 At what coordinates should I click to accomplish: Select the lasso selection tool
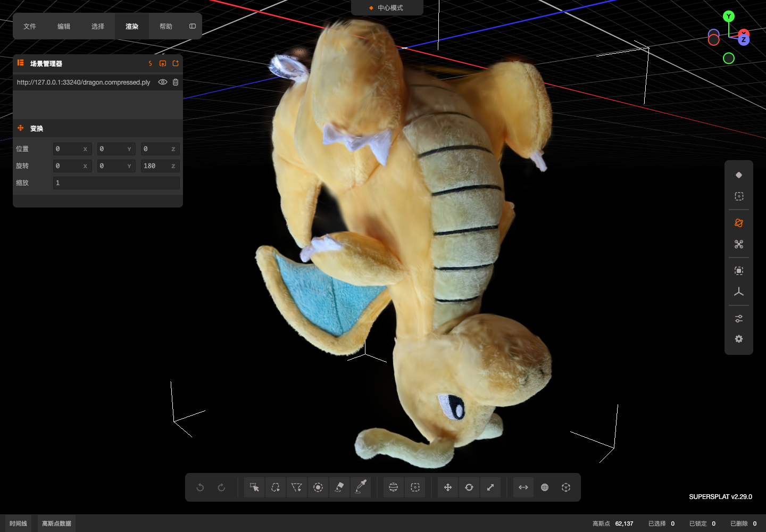pos(276,487)
